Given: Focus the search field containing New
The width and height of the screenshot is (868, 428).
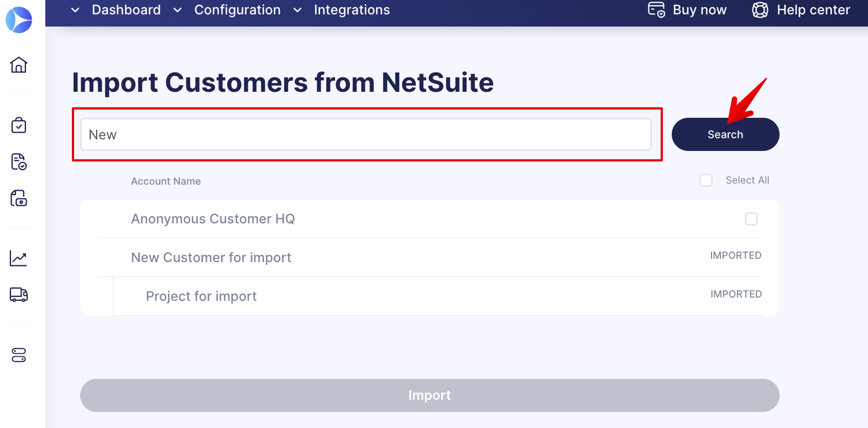Looking at the screenshot, I should (366, 134).
